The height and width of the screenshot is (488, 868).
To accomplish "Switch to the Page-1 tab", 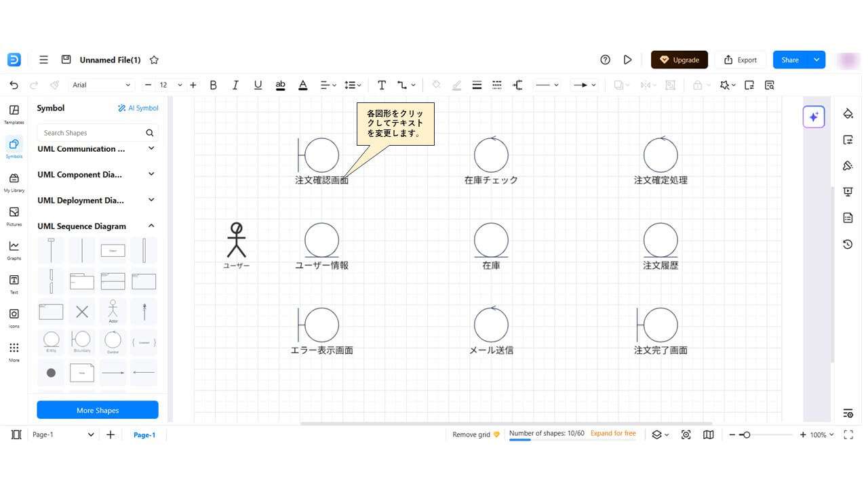I will (x=144, y=435).
